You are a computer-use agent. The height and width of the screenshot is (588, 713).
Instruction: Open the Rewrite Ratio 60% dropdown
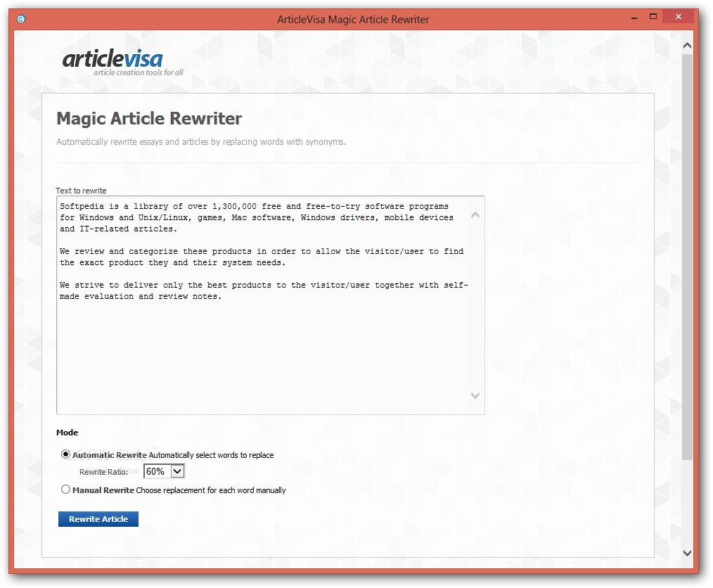pos(164,471)
